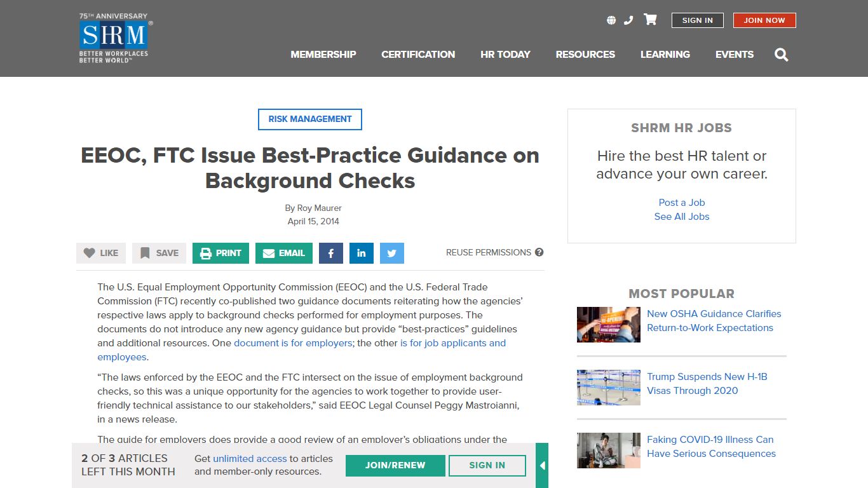Open Trump Suspends New H-1B Visas article

[707, 384]
